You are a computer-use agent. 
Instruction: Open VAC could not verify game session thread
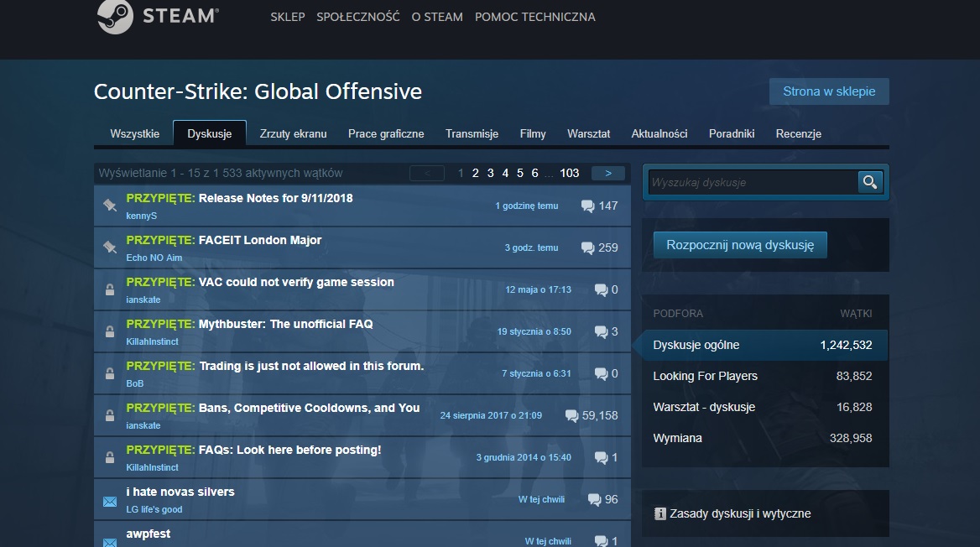point(296,282)
